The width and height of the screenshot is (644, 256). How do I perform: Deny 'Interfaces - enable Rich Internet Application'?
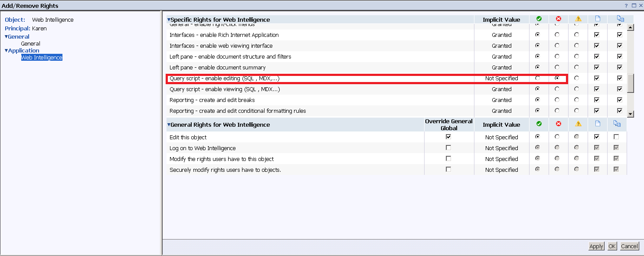click(x=557, y=35)
